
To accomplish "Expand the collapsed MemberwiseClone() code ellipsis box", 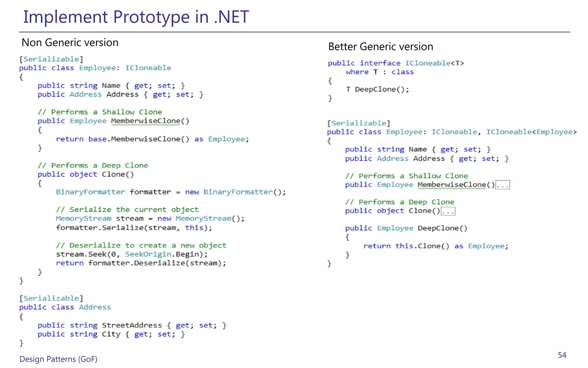I will 502,185.
